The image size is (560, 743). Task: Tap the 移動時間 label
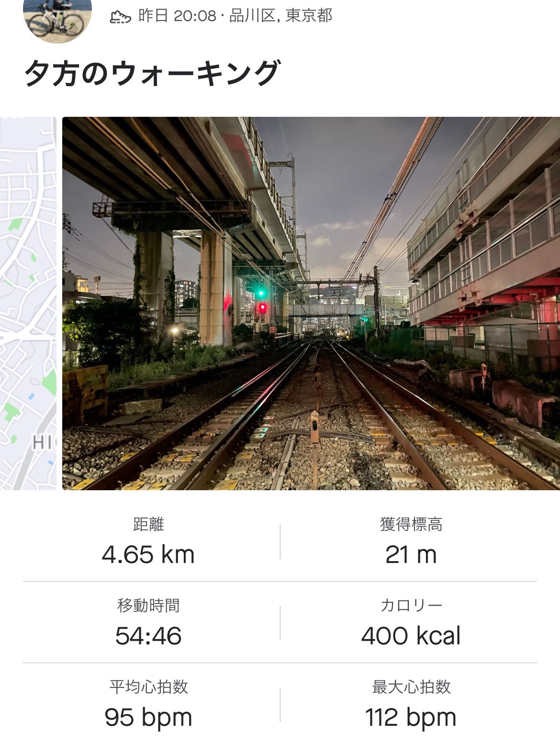point(148,606)
